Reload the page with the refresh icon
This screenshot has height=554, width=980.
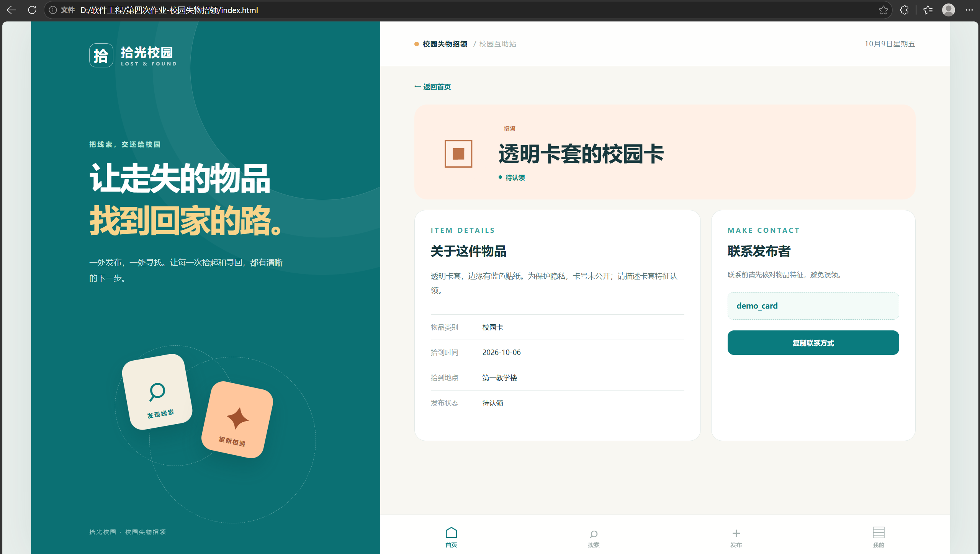click(x=32, y=10)
